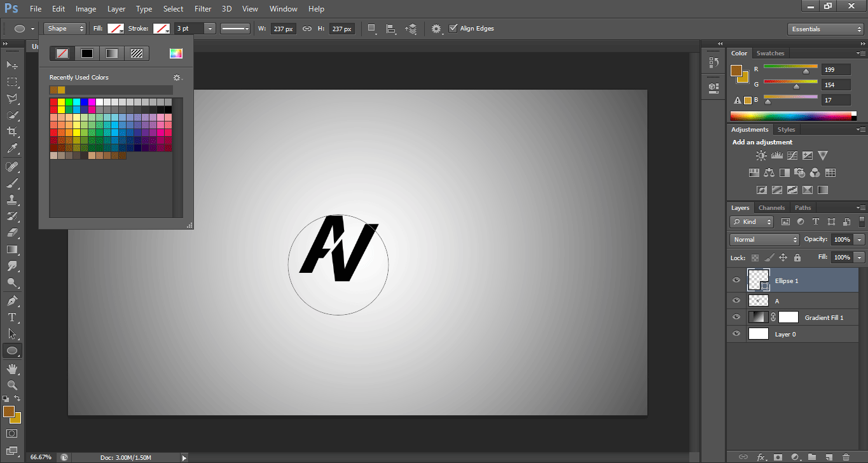Switch to the Channels tab
Image resolution: width=868 pixels, height=463 pixels.
[771, 208]
